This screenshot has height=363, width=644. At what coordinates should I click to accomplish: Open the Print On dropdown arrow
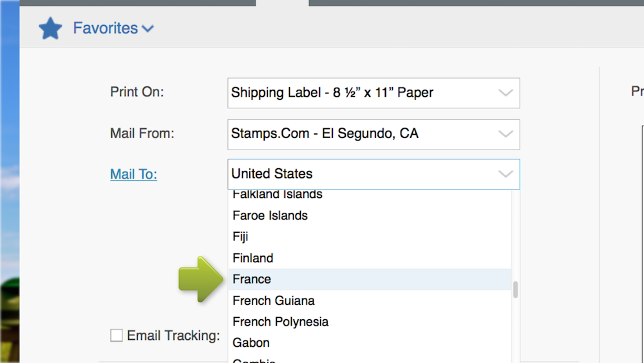coord(506,93)
